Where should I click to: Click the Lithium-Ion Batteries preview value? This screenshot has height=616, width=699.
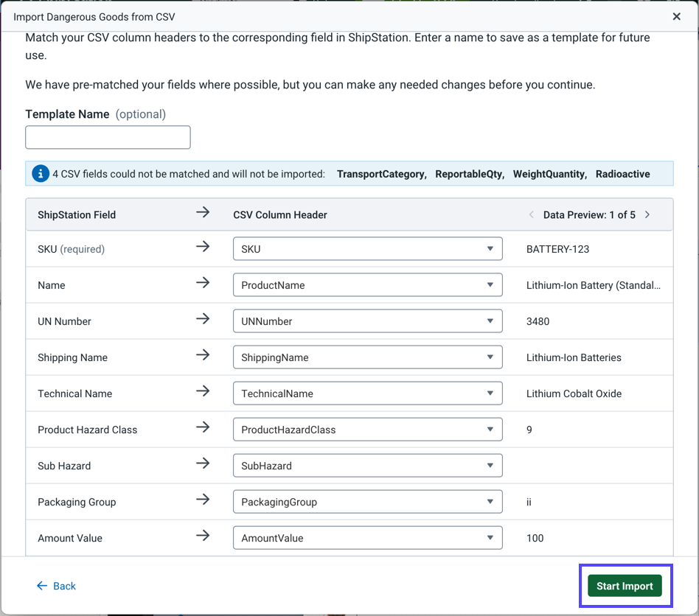pyautogui.click(x=574, y=357)
